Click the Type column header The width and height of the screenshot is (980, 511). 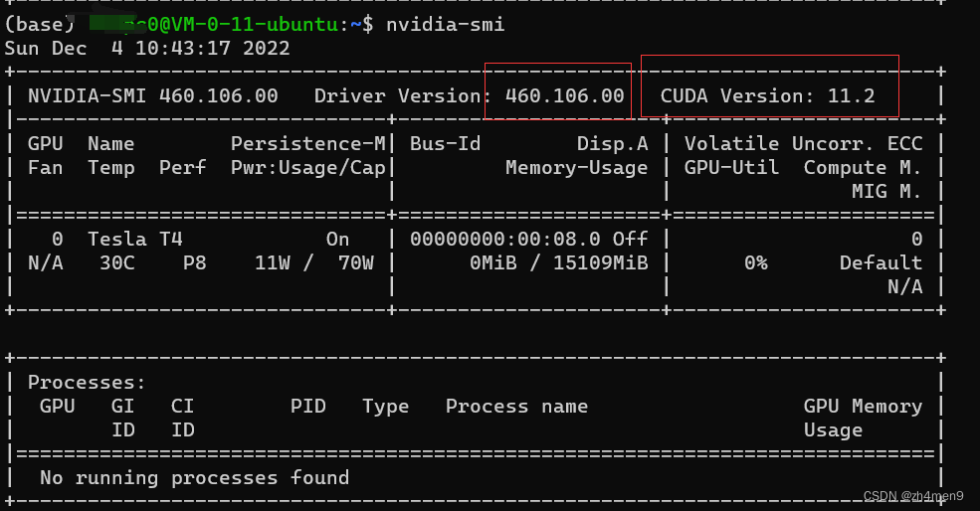pos(386,407)
